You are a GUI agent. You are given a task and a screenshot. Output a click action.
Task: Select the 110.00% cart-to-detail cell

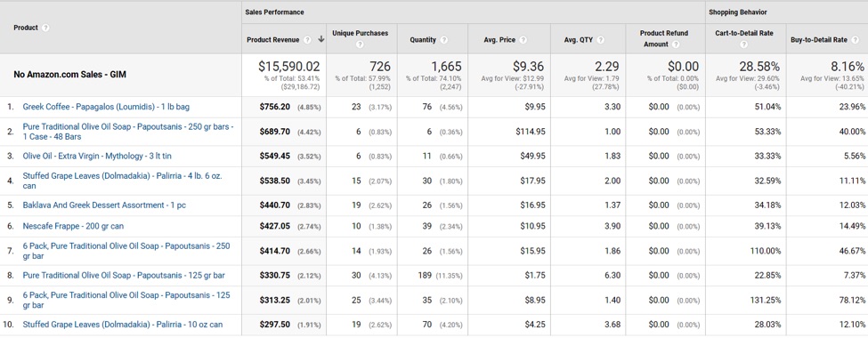766,251
